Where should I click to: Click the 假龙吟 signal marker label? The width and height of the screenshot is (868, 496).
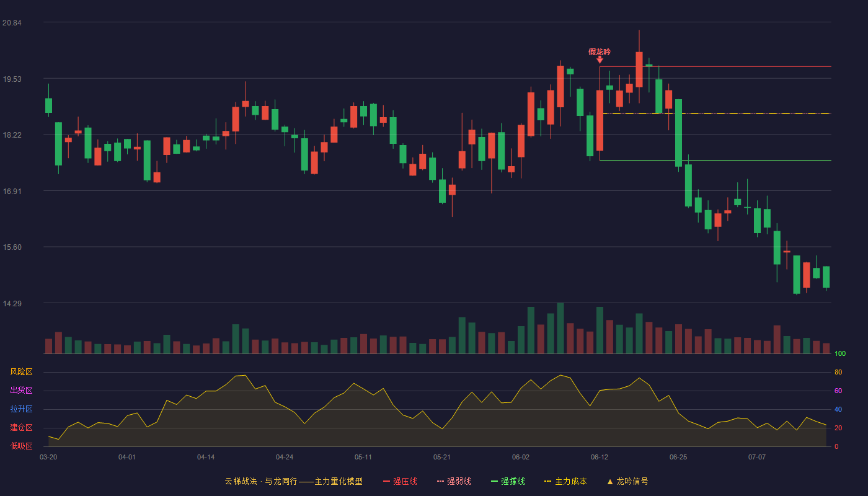point(600,52)
